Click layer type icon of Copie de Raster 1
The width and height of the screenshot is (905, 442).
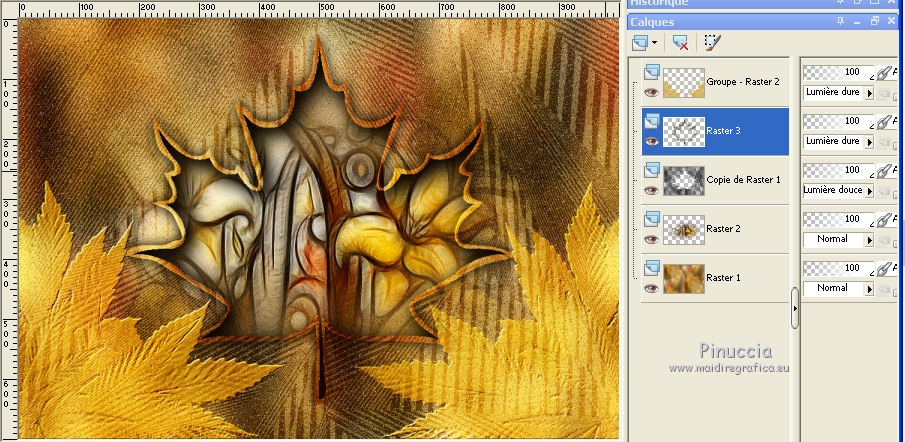652,170
